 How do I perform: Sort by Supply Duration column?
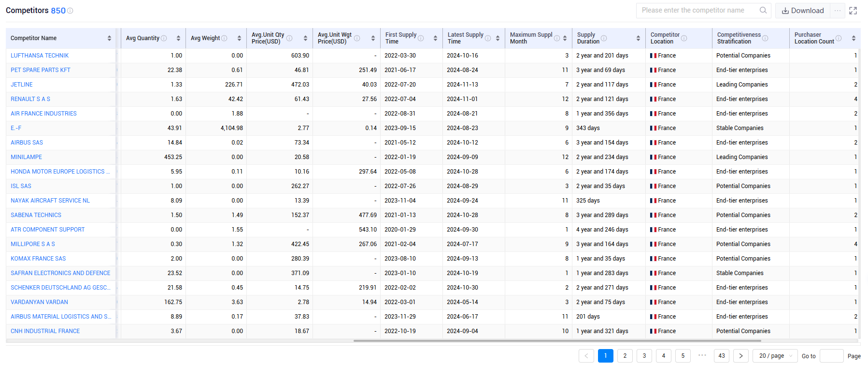pos(638,38)
